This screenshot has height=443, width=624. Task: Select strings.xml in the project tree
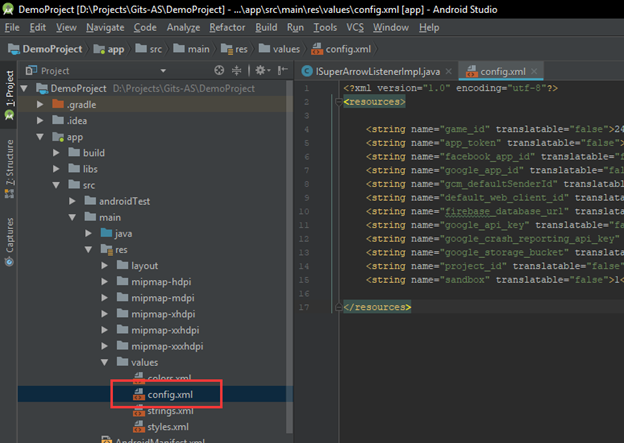(169, 411)
